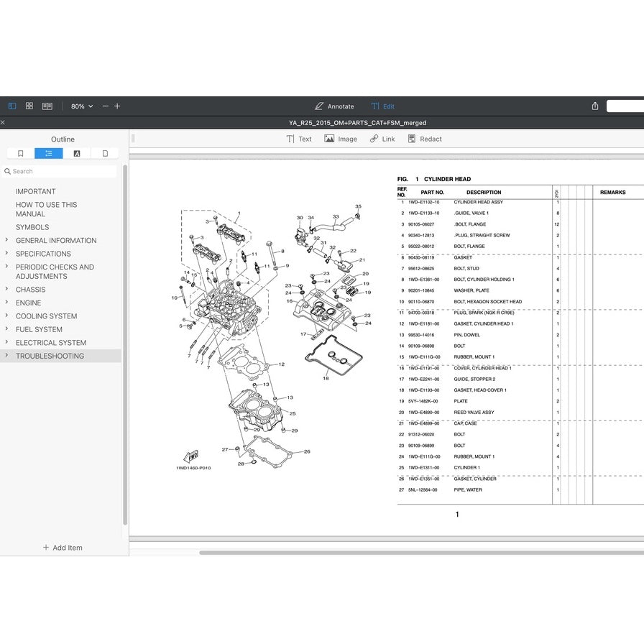The height and width of the screenshot is (644, 644).
Task: Select the Redact tool
Action: click(425, 139)
